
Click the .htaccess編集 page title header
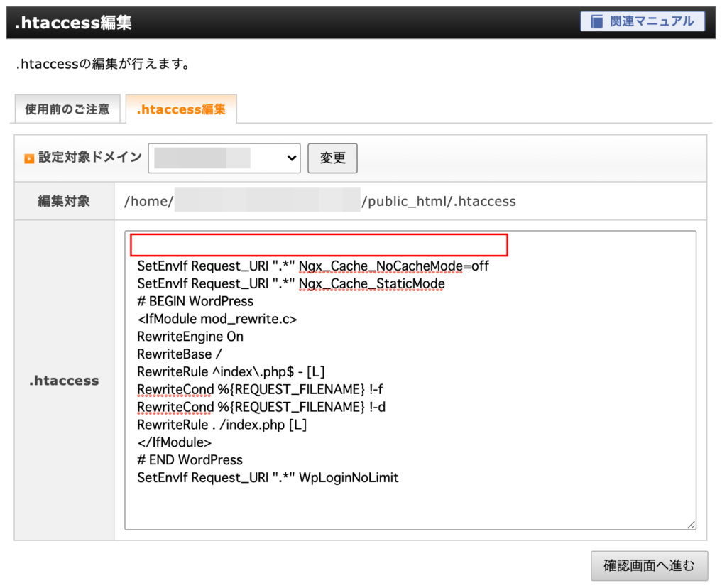click(x=72, y=22)
